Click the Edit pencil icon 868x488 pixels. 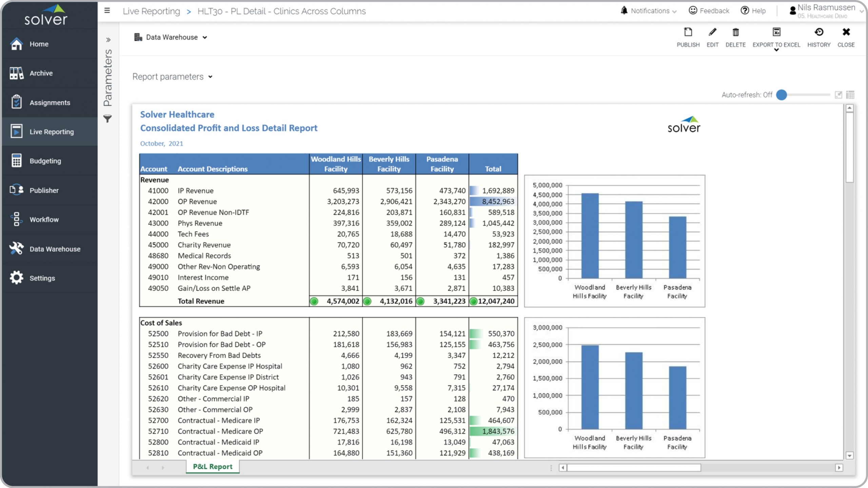tap(712, 33)
